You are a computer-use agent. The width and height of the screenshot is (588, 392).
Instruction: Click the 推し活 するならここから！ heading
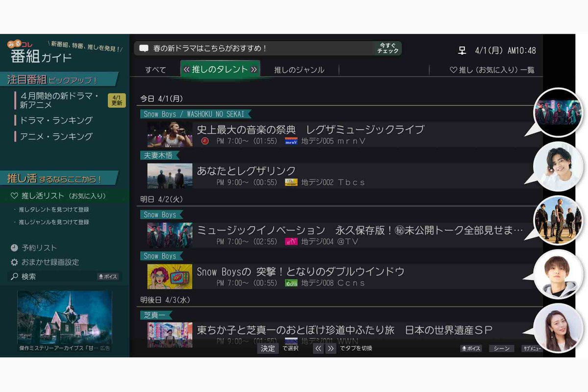point(59,179)
